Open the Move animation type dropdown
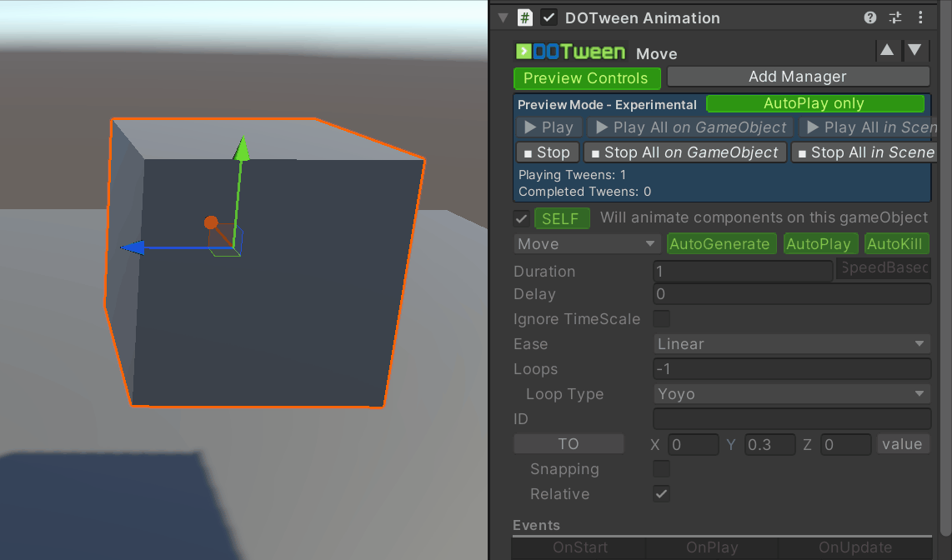The width and height of the screenshot is (952, 560). coord(587,244)
